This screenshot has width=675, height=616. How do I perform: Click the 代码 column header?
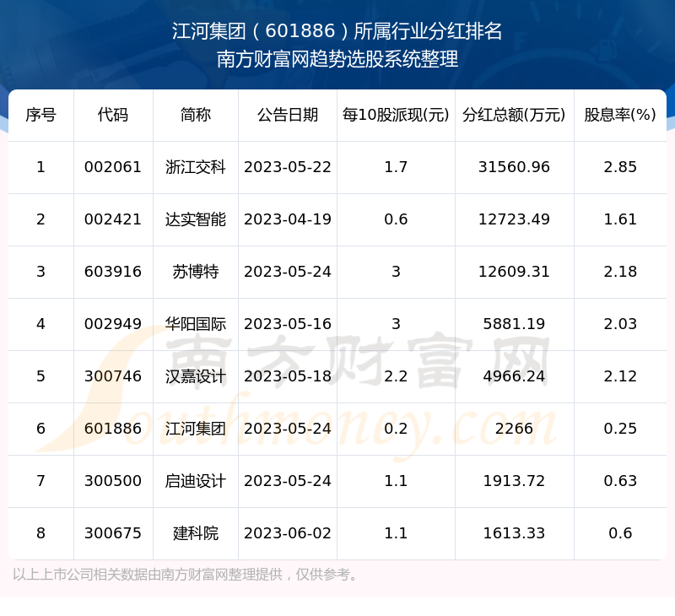[x=113, y=115]
